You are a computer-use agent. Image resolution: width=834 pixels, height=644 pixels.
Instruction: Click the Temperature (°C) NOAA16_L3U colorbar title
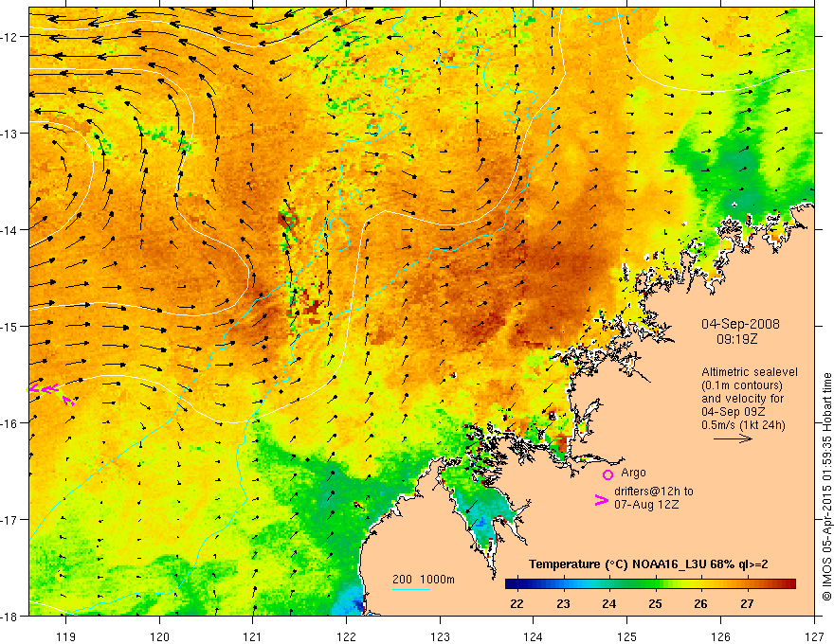point(648,564)
